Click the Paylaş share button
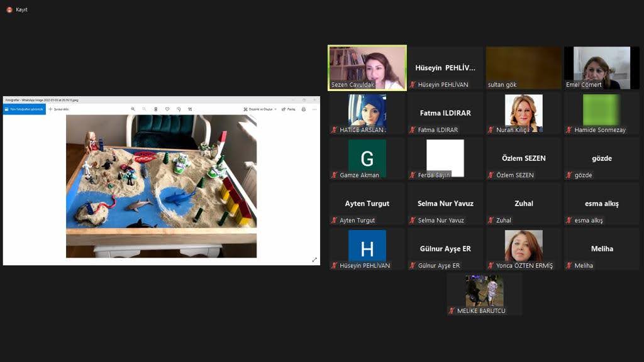This screenshot has height=362, width=644. tap(288, 109)
